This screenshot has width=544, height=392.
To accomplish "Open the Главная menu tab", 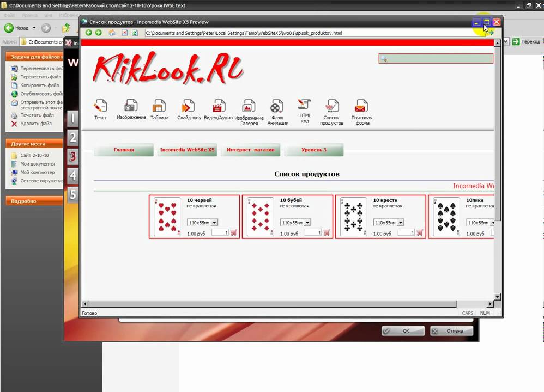I will point(124,150).
